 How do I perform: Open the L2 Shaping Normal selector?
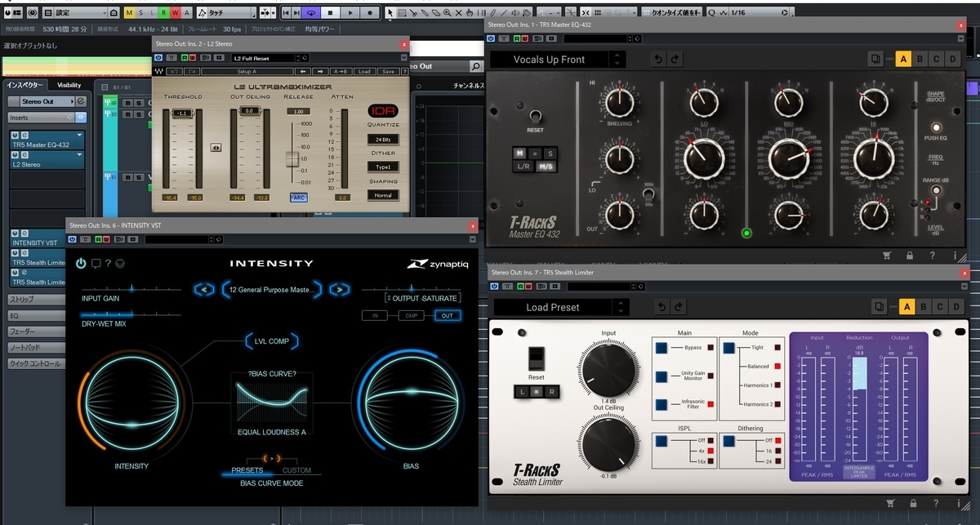382,195
